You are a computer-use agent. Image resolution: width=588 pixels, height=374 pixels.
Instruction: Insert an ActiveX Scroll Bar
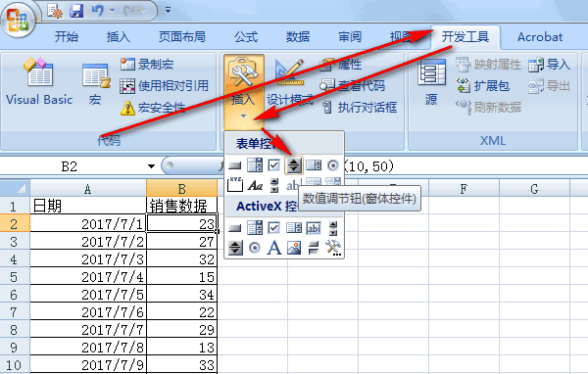(333, 227)
